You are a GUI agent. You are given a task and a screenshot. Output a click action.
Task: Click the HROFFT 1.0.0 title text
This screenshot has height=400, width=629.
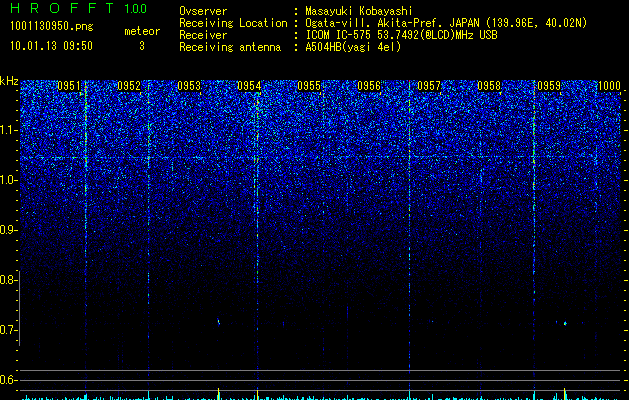point(78,8)
